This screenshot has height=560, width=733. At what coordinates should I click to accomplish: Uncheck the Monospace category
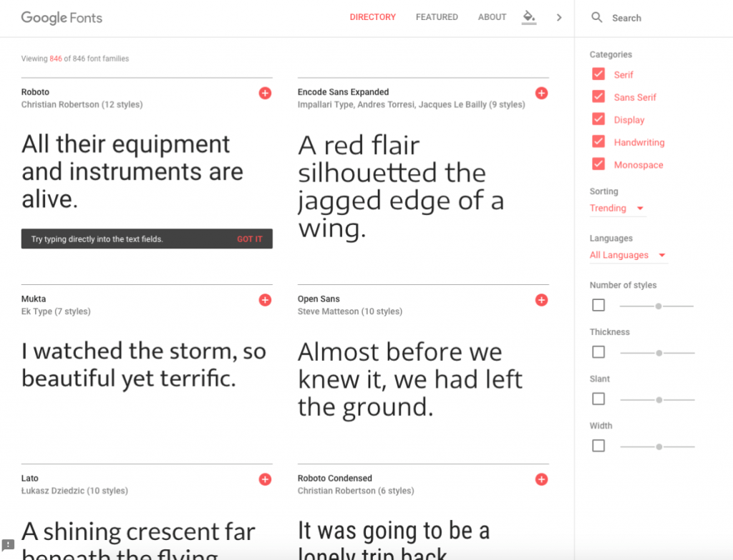click(598, 164)
